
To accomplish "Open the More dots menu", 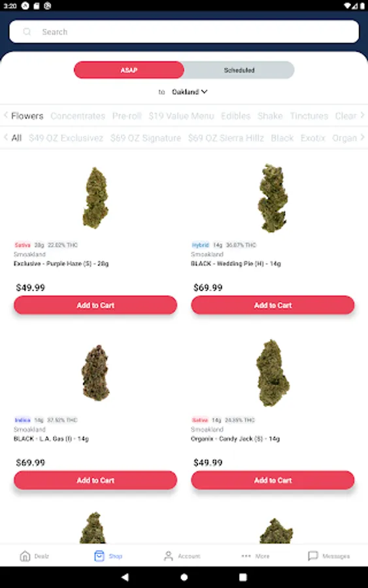I will [246, 556].
